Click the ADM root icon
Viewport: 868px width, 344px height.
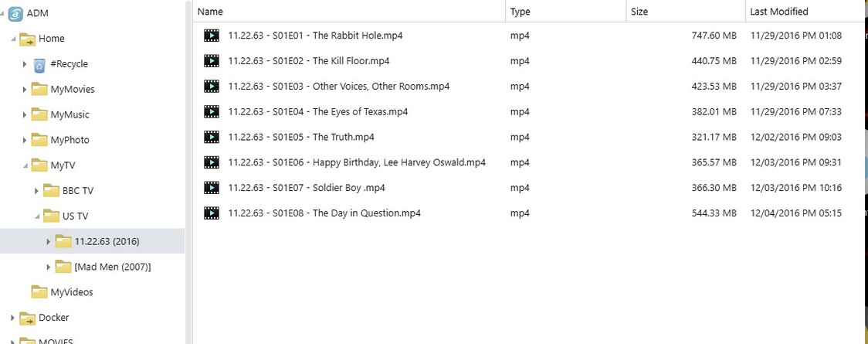point(15,13)
